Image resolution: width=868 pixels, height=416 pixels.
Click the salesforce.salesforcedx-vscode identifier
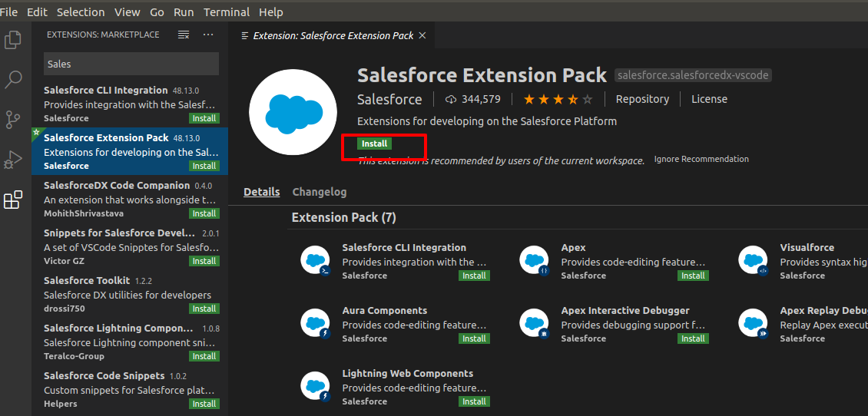[693, 75]
